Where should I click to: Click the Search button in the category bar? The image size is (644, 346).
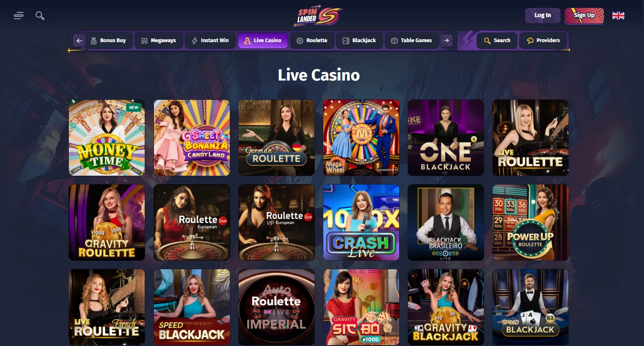tap(497, 40)
